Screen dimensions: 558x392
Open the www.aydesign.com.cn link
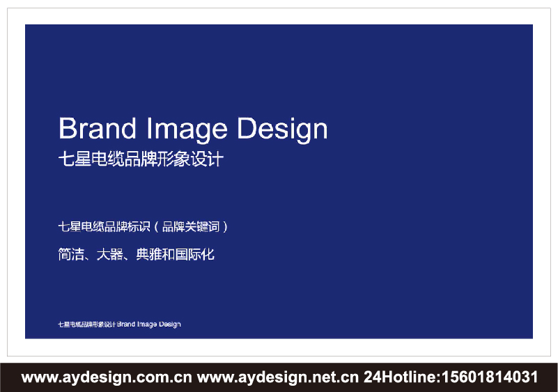tap(107, 378)
